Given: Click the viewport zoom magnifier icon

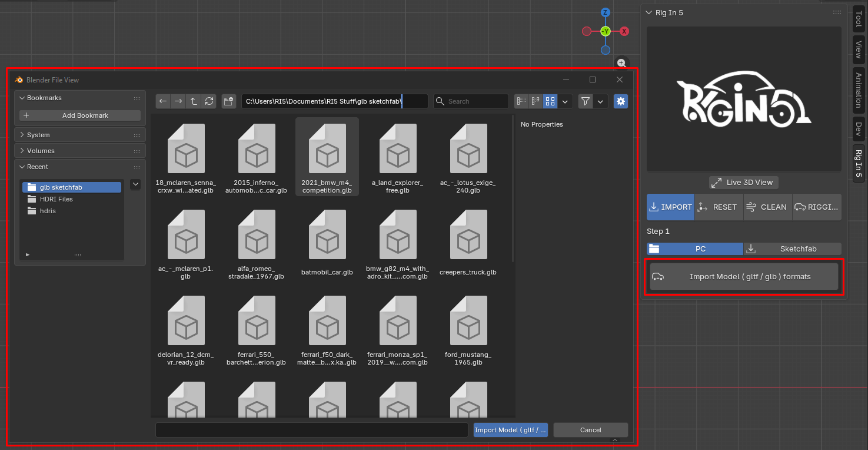Looking at the screenshot, I should coord(621,63).
